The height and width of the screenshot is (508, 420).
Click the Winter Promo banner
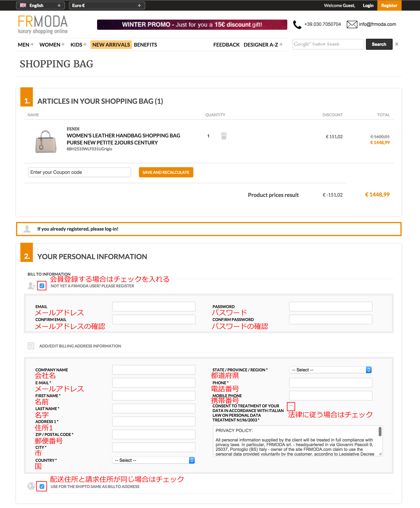pyautogui.click(x=192, y=24)
